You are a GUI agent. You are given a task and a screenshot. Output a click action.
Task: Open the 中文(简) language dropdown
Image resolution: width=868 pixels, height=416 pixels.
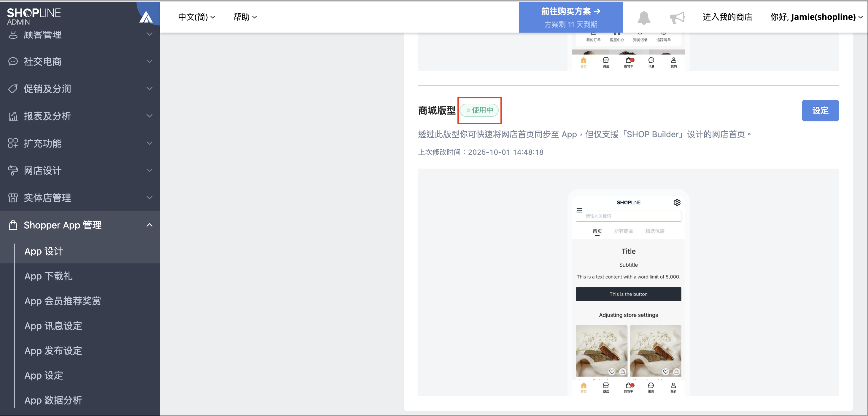tap(196, 17)
